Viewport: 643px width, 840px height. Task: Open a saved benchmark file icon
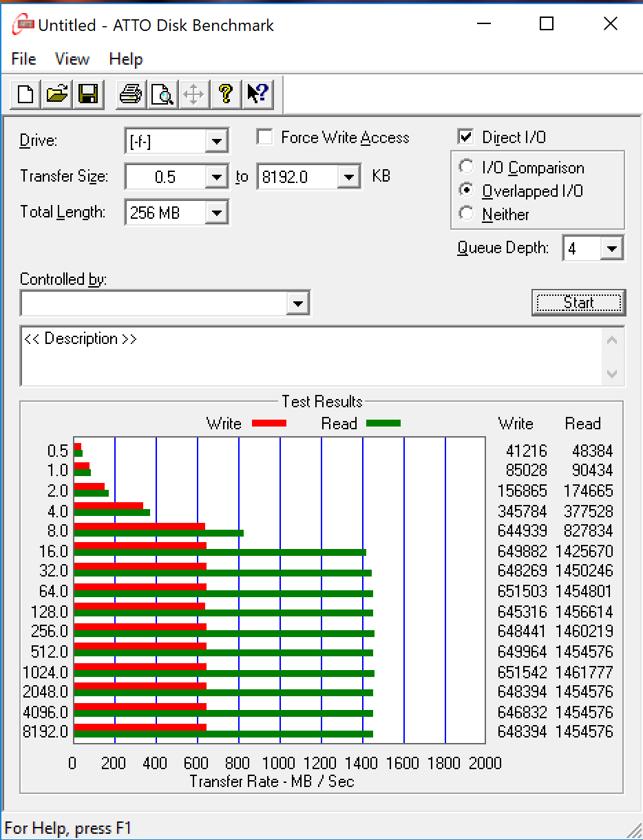[57, 94]
